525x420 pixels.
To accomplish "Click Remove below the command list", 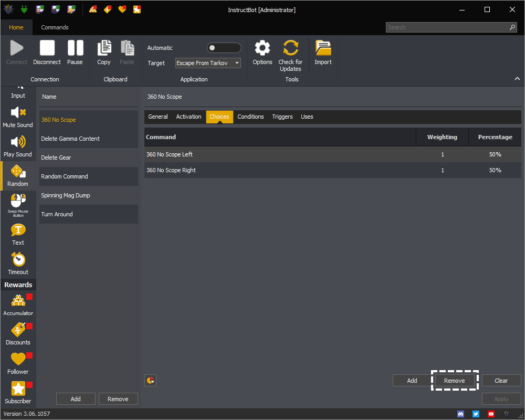I will [x=118, y=399].
